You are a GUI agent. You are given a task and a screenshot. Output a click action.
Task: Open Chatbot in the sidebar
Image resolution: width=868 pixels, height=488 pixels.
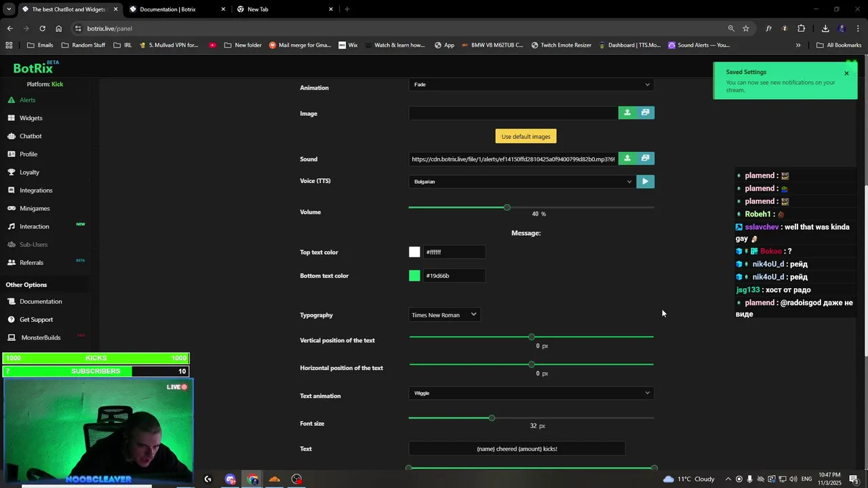pyautogui.click(x=31, y=136)
